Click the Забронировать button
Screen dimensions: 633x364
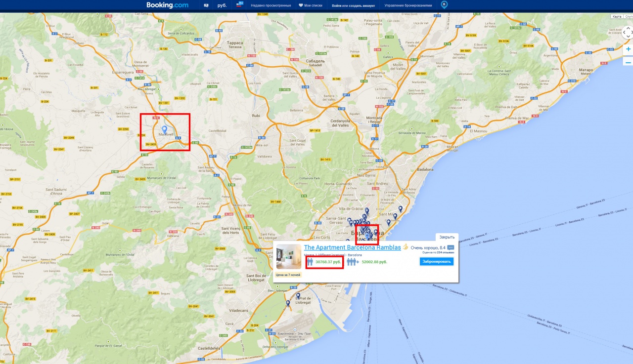[x=437, y=262]
